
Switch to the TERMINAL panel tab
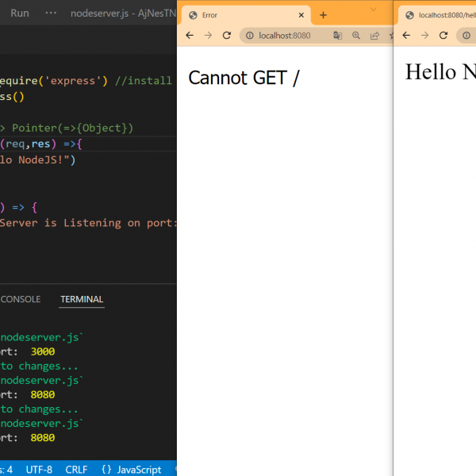(x=82, y=299)
